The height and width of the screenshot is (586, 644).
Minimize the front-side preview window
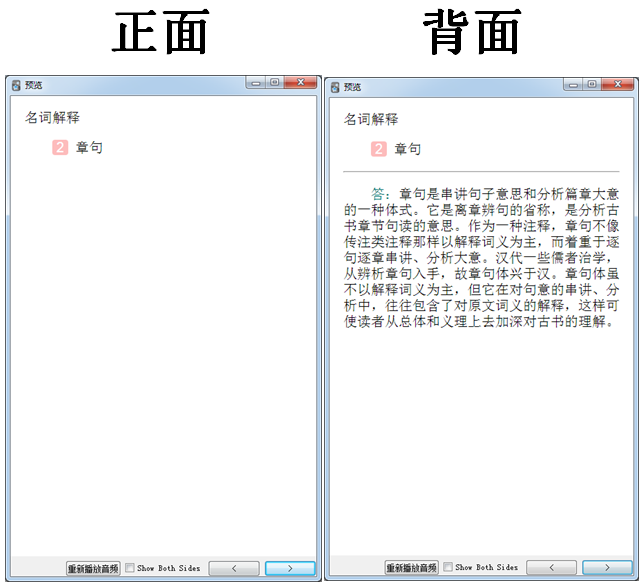coord(255,83)
